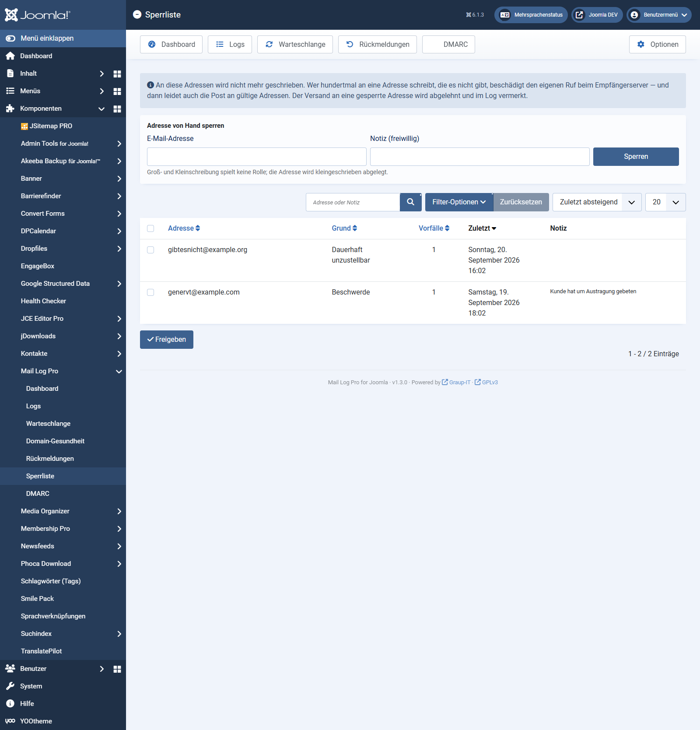Click the Zurücksetzen button
Screen dimensions: 700x730
[x=521, y=202]
